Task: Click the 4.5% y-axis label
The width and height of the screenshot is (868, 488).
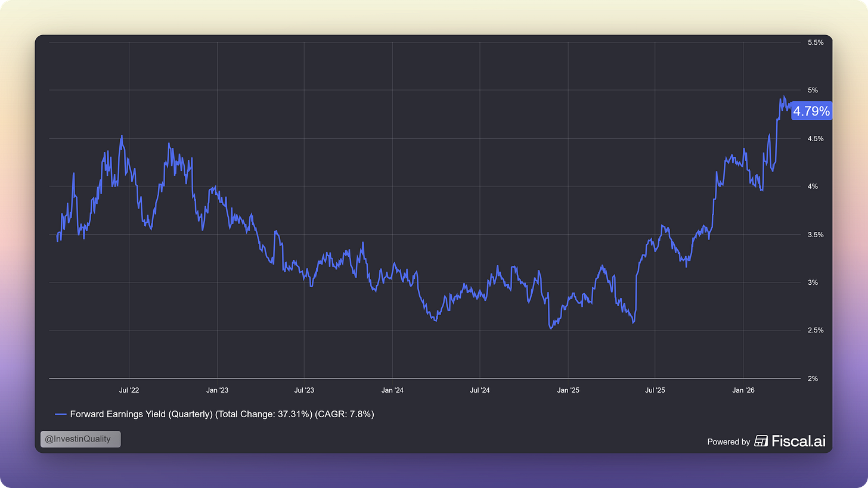Action: pos(815,138)
